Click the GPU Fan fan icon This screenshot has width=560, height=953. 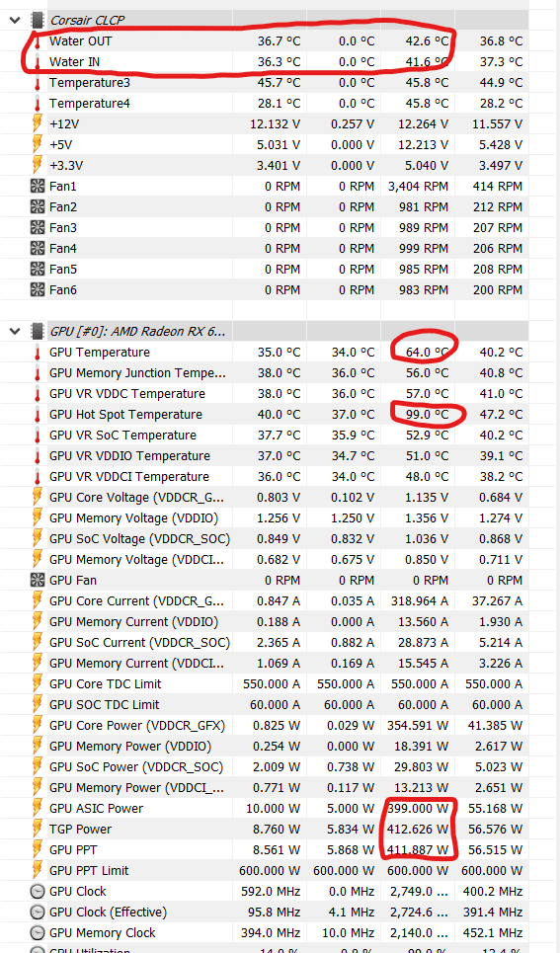(x=38, y=580)
